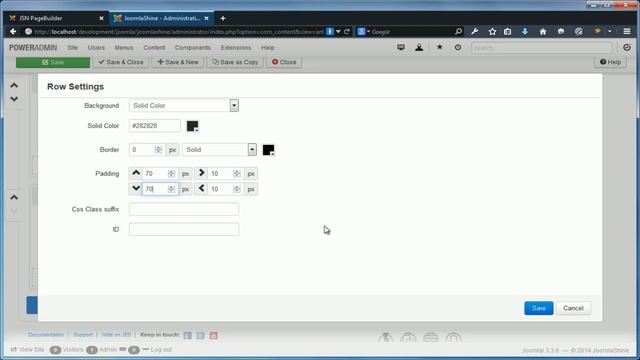Adjust the bottom padding stepper
Viewport: 640px width, 360px height.
pos(171,189)
